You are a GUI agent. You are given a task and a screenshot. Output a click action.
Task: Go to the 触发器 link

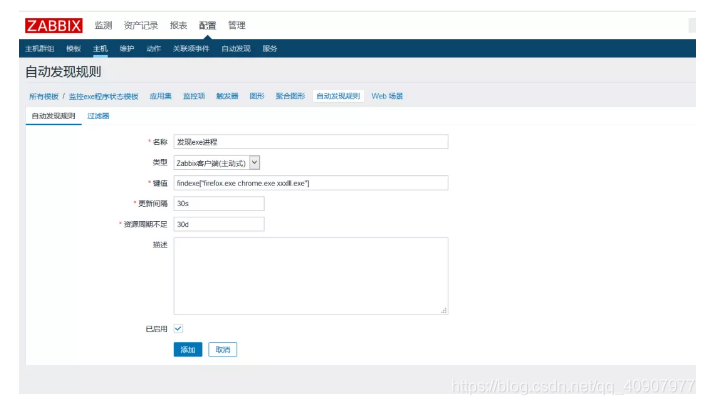click(x=227, y=96)
